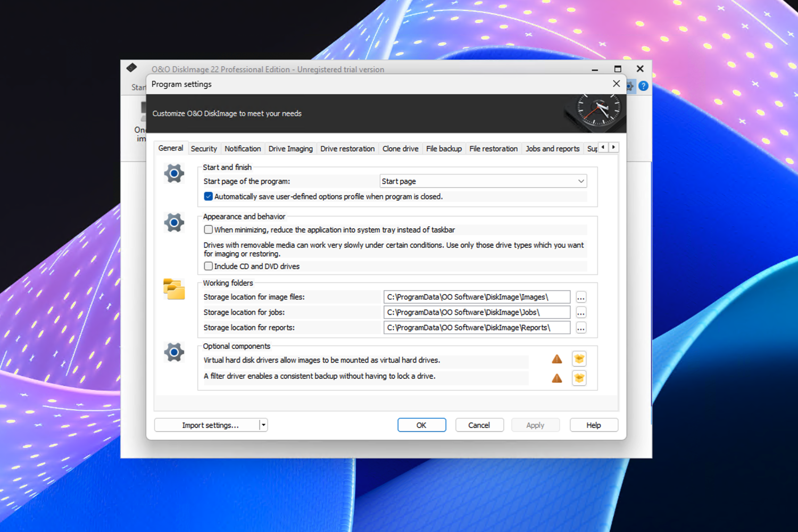Toggle automatically save user-defined options profile

pyautogui.click(x=209, y=196)
